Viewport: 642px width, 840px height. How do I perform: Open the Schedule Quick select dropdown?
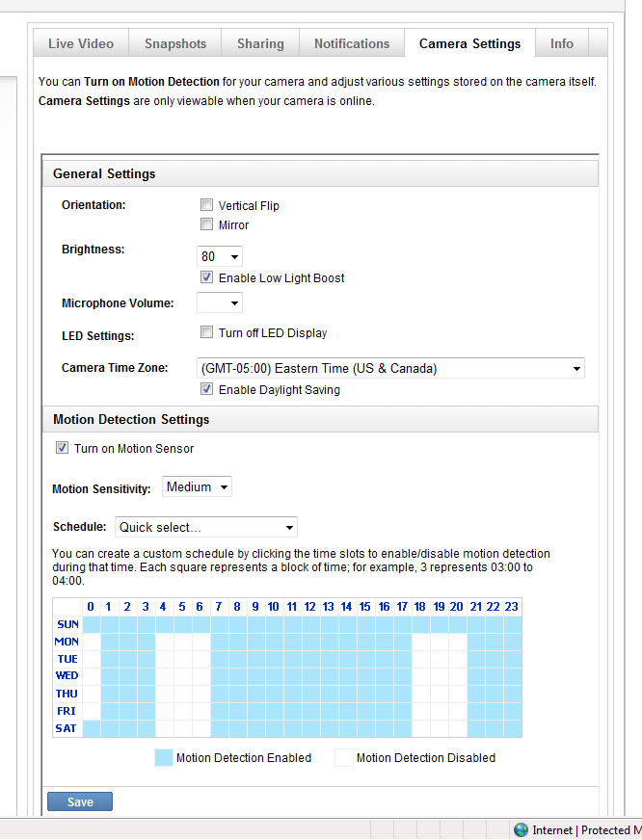click(x=206, y=527)
